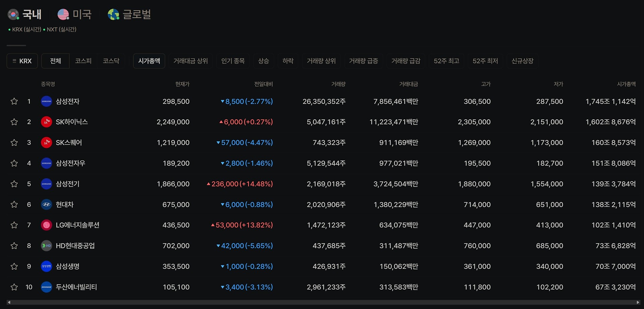The height and width of the screenshot is (309, 644).
Task: Click the scrollbar right arrow
Action: 638,302
